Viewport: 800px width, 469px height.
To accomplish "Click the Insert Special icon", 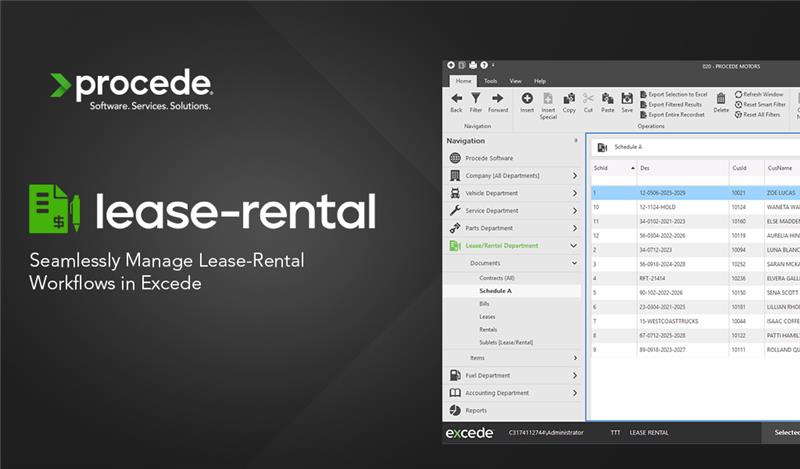I will 548,98.
